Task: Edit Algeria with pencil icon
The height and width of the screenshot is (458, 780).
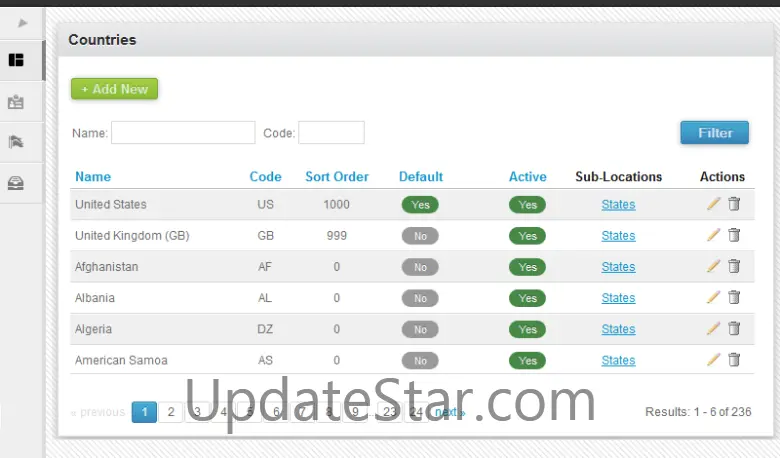Action: coord(713,328)
